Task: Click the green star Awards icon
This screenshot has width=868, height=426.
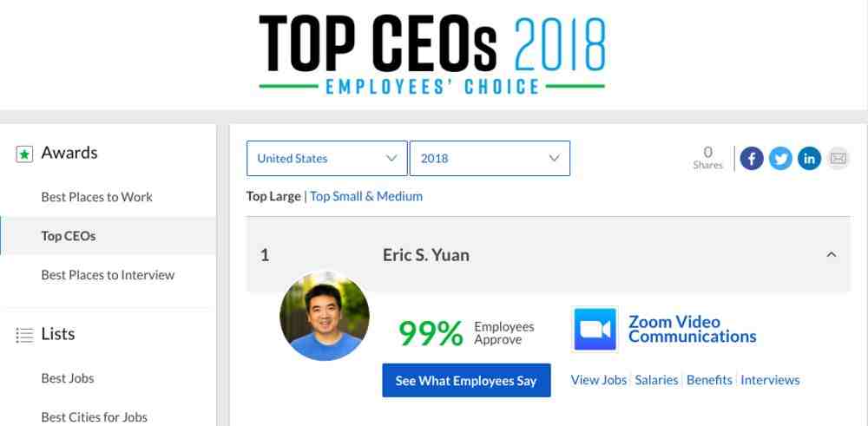Action: click(24, 154)
